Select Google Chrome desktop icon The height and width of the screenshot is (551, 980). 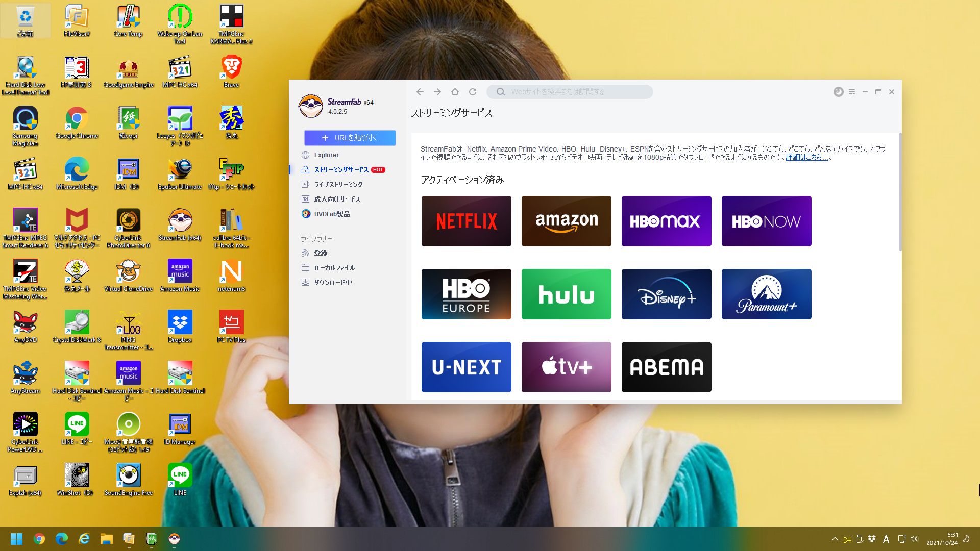coord(77,123)
